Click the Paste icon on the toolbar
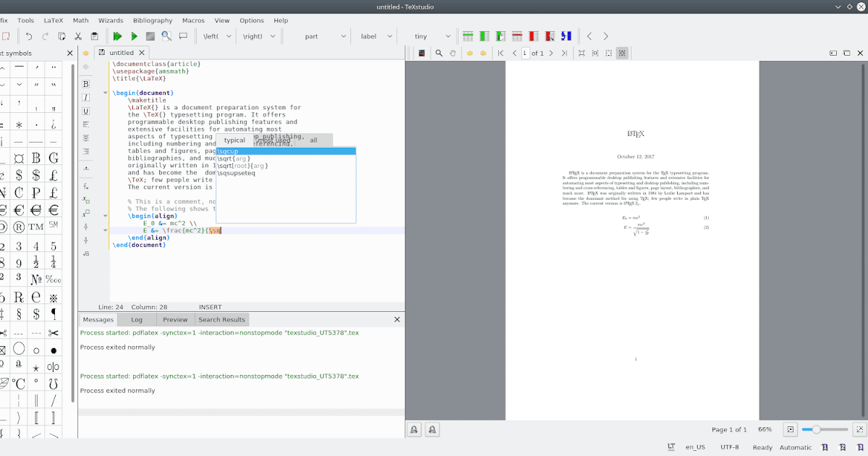868x456 pixels. 95,35
